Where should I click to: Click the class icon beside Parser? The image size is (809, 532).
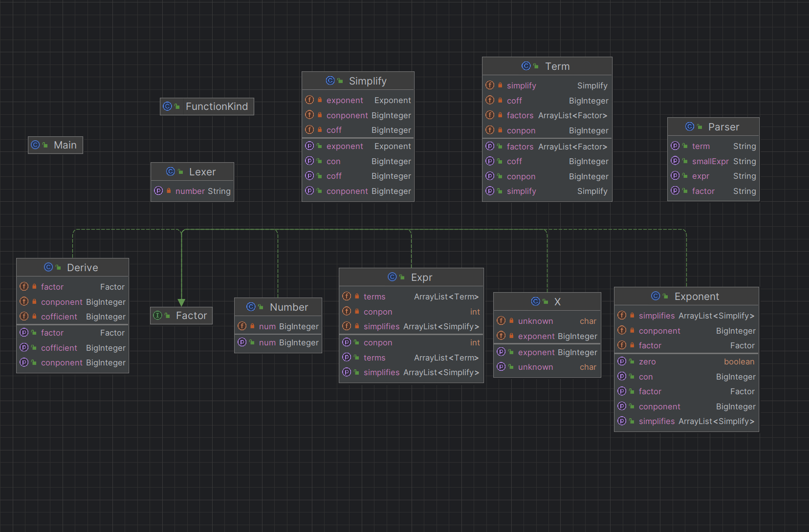pyautogui.click(x=690, y=127)
